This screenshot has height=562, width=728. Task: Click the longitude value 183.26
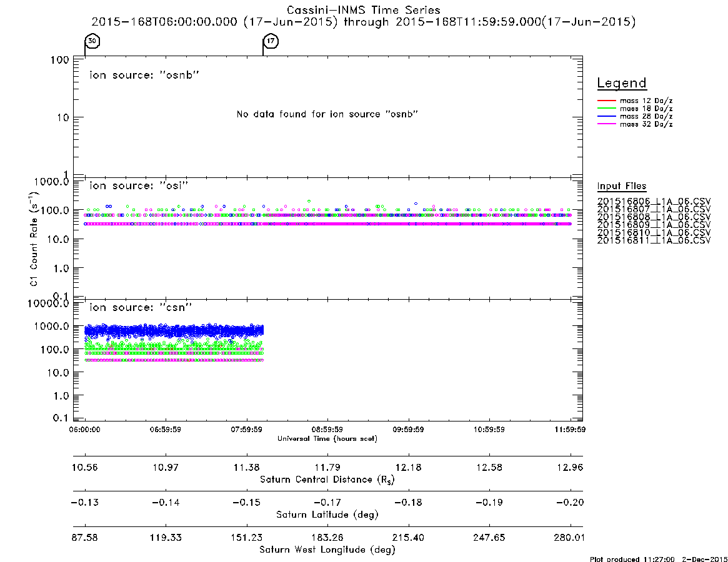click(x=327, y=538)
